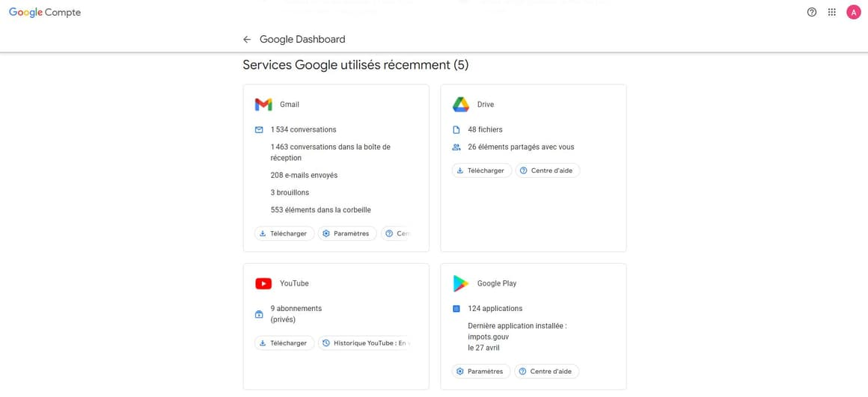
Task: Click the back arrow beside Google Dashboard
Action: tap(247, 40)
